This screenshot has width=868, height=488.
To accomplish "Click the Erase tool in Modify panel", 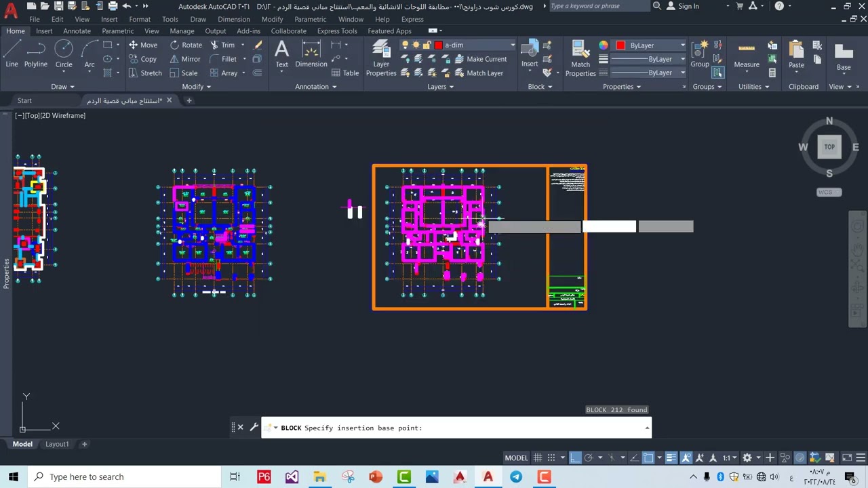I will coord(258,45).
